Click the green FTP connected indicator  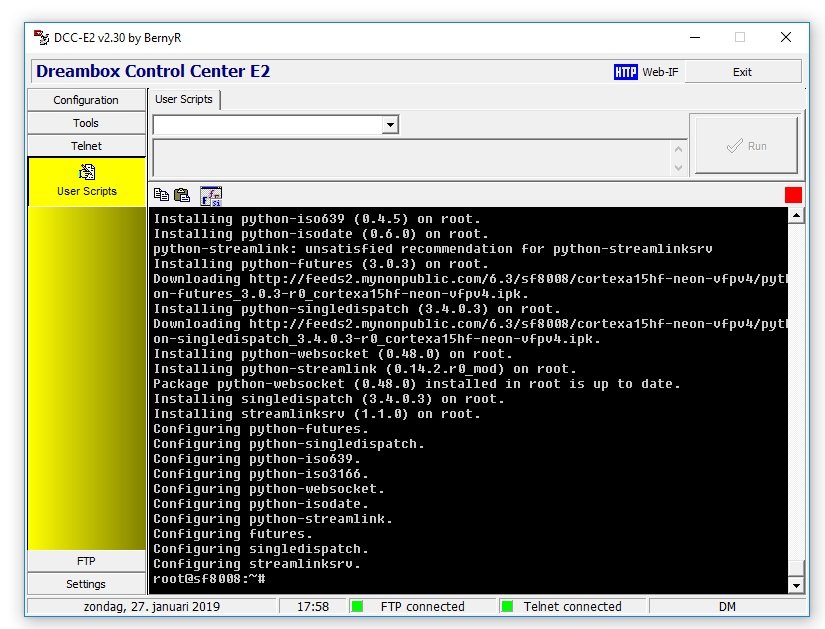click(x=357, y=606)
